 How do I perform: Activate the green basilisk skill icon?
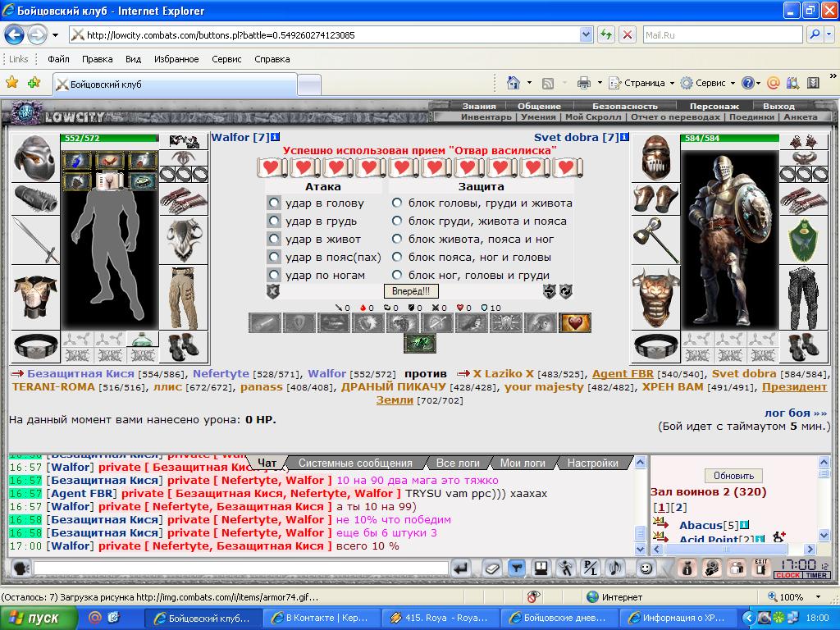point(419,344)
